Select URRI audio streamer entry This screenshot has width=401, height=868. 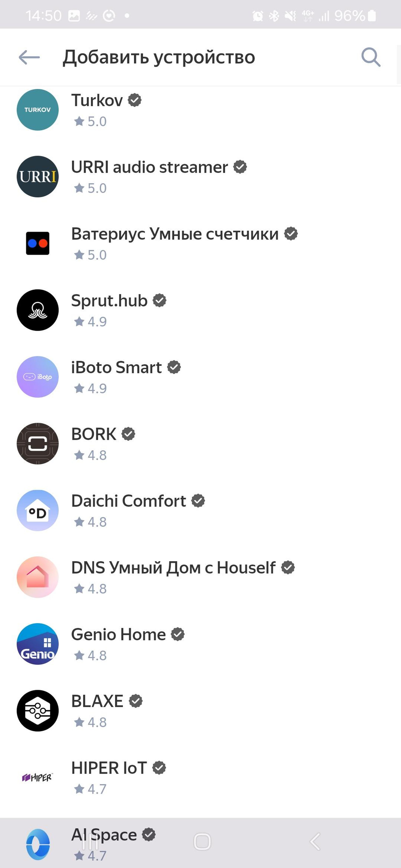[200, 177]
